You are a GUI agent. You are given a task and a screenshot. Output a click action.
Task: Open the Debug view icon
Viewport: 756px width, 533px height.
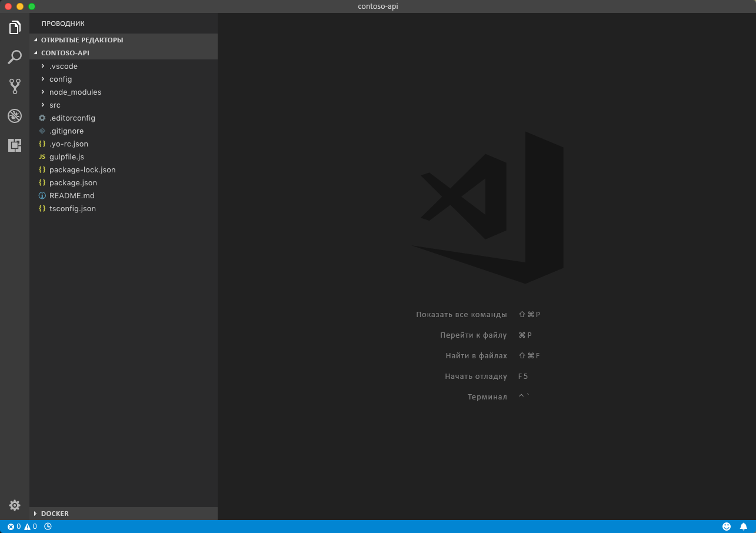click(x=15, y=115)
